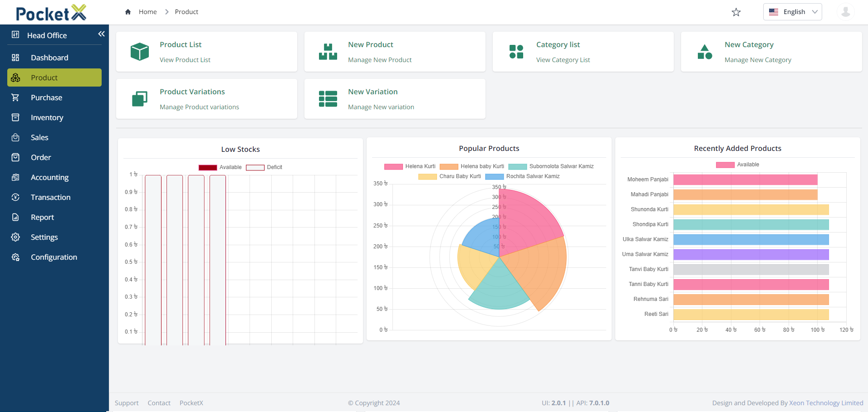Expand the Head Office branch selector
This screenshot has width=868, height=412.
(x=47, y=35)
